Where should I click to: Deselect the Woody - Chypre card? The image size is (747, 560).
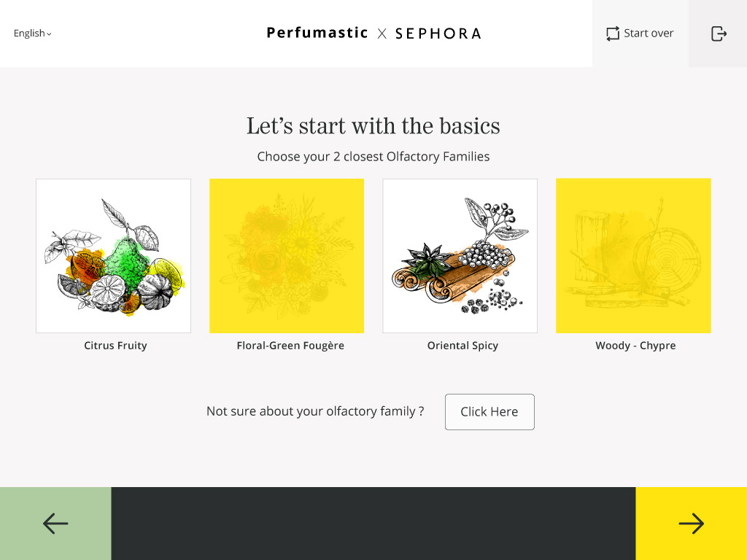pos(633,256)
